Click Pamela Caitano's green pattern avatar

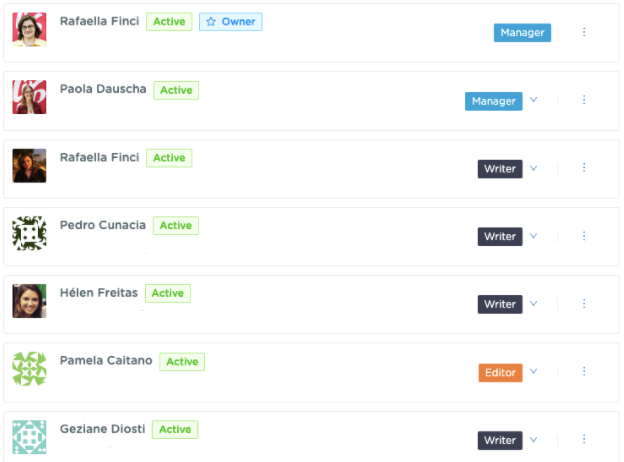click(29, 368)
